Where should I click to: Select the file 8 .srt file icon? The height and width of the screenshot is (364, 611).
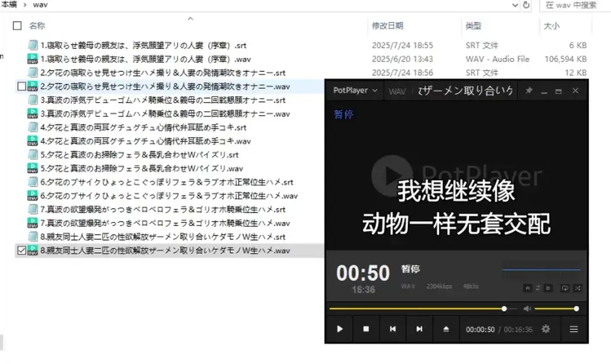[x=32, y=237]
